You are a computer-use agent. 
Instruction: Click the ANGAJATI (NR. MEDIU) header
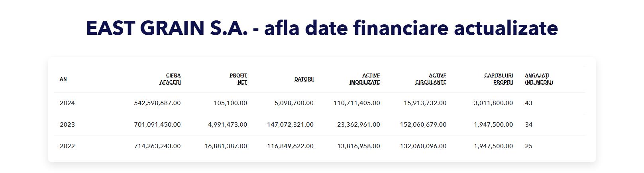pos(539,79)
